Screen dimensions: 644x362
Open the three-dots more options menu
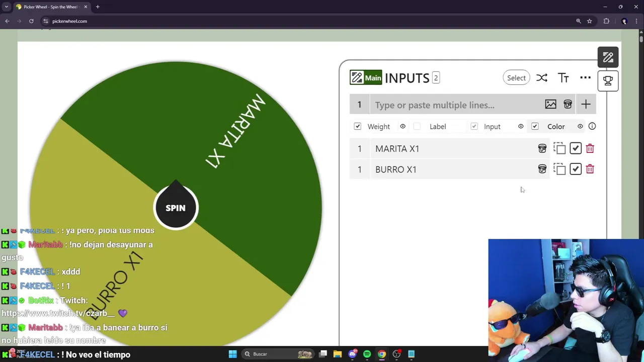585,77
